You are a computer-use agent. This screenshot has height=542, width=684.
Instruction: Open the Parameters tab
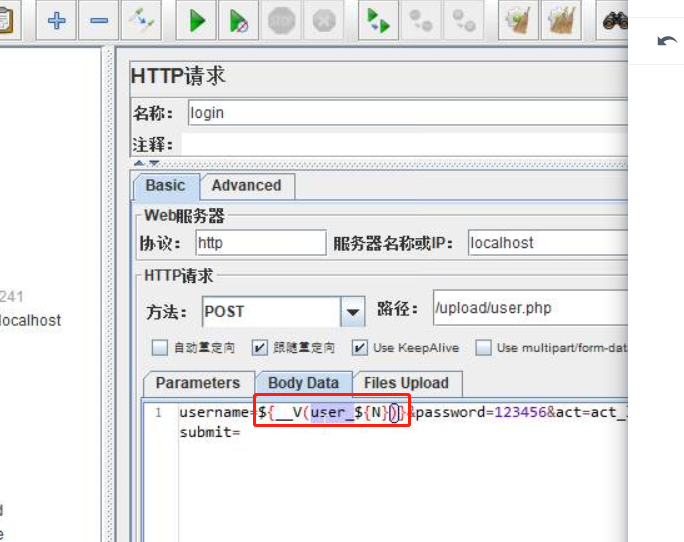tap(198, 383)
